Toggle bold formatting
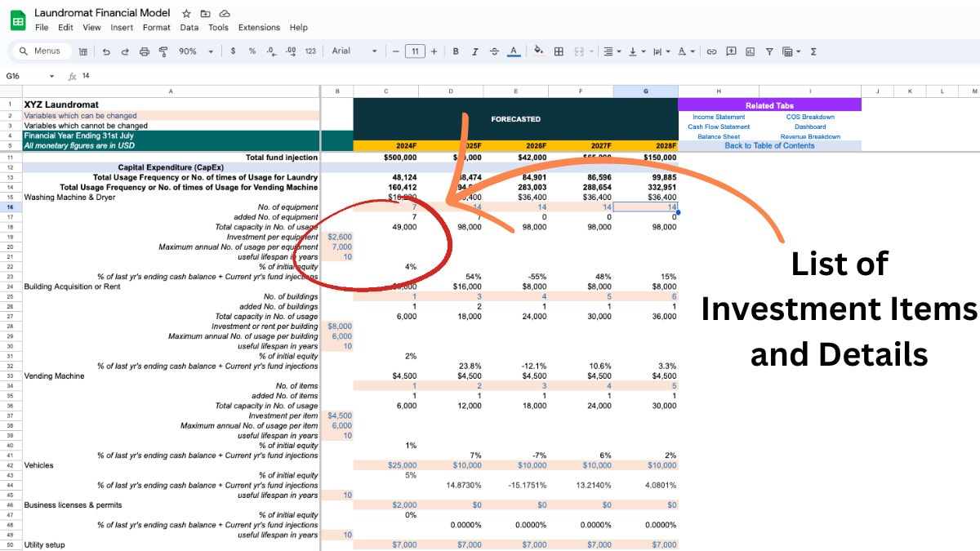 pos(456,51)
